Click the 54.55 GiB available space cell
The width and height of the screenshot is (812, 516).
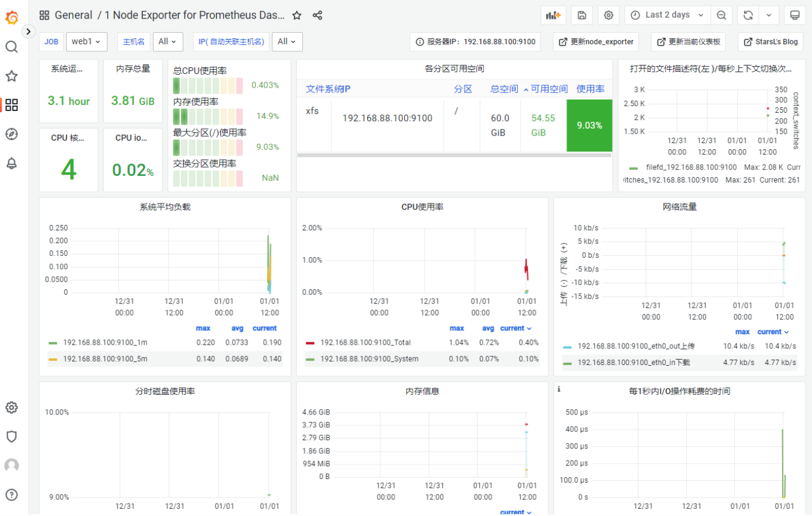click(x=543, y=125)
